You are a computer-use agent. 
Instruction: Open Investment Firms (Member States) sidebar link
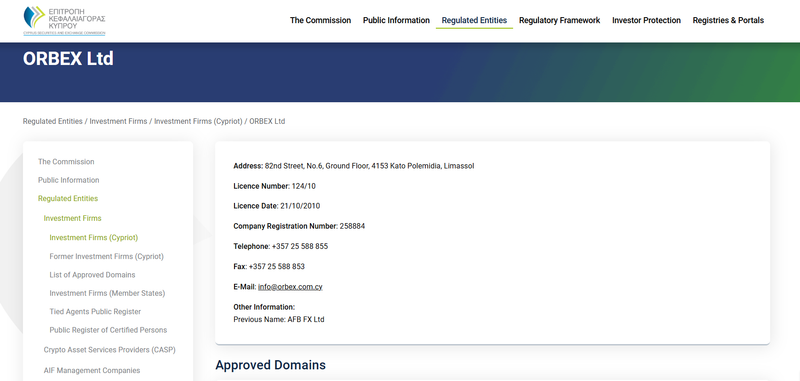[x=107, y=293]
